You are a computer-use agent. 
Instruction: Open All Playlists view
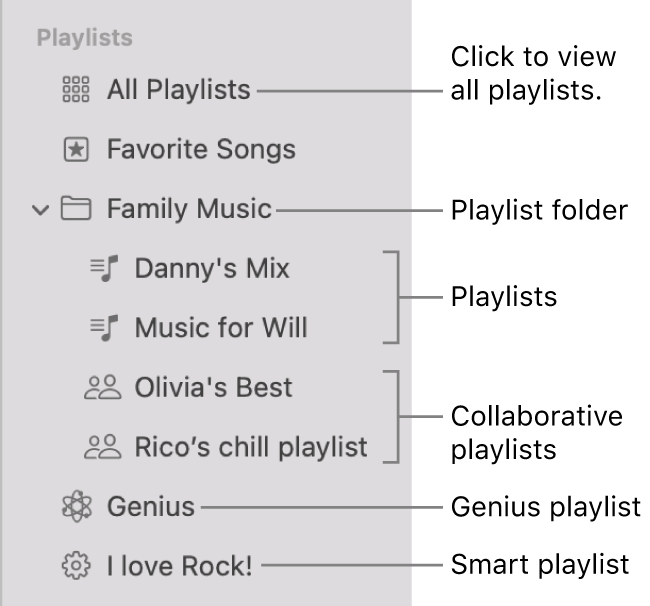pyautogui.click(x=178, y=90)
